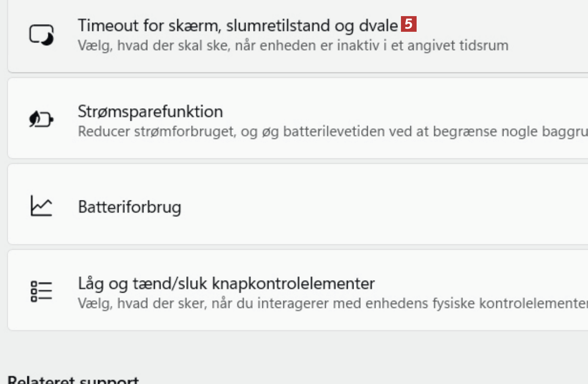Image resolution: width=588 pixels, height=384 pixels.
Task: Click the blank area right of the Batteriforbrug label
Action: pyautogui.click(x=358, y=206)
